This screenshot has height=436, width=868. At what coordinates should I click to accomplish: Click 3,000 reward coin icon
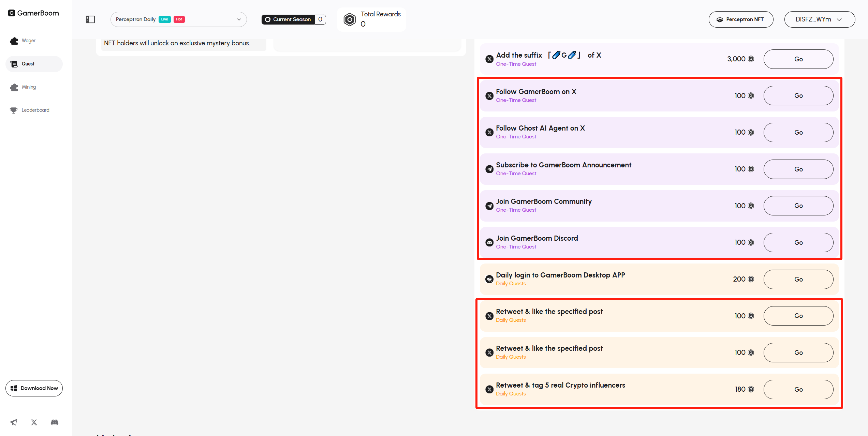751,59
